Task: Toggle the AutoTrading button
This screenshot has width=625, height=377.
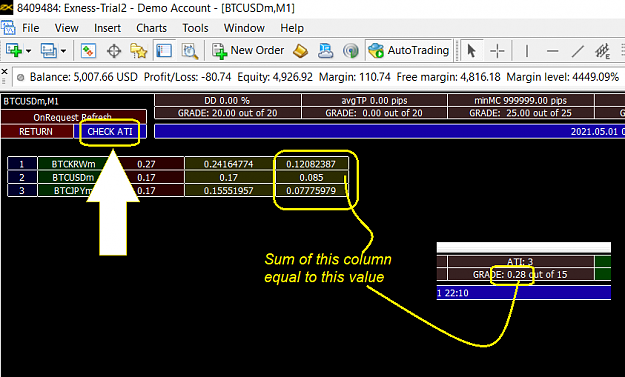Action: [x=409, y=51]
